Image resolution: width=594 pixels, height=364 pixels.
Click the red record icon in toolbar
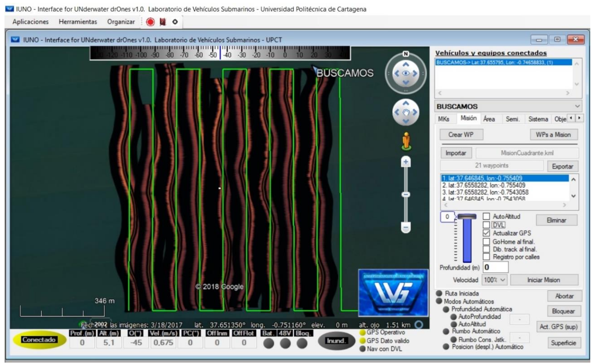150,22
